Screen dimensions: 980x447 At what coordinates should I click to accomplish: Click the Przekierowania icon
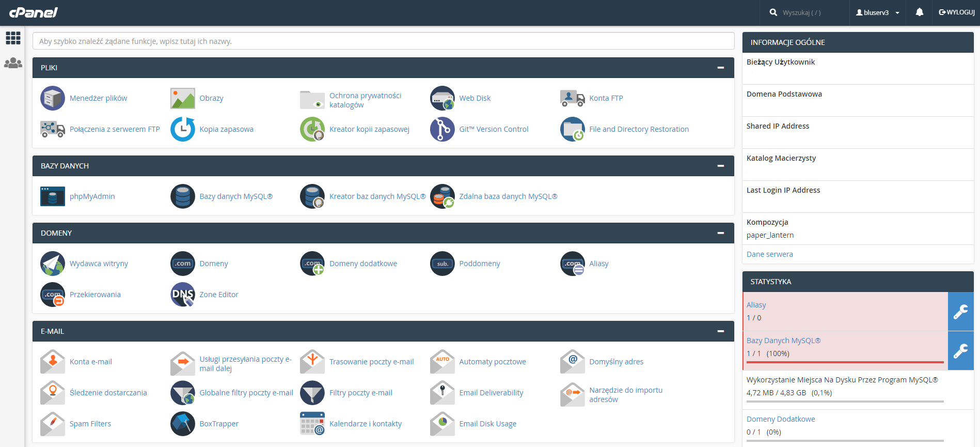tap(53, 295)
